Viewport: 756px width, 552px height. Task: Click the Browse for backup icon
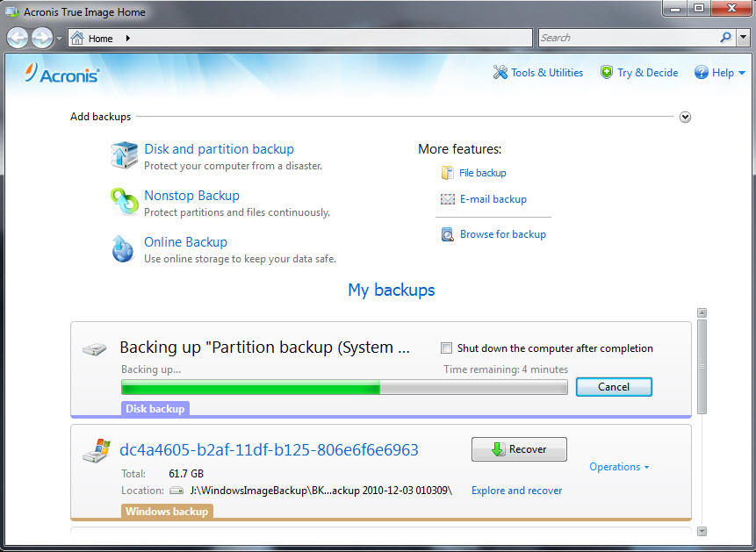(x=448, y=234)
